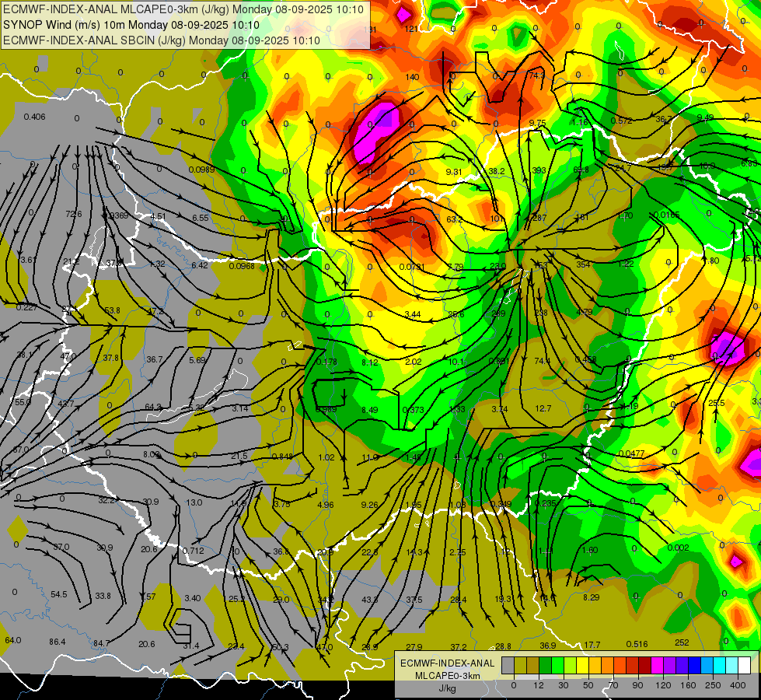Select the yellow swatch in the MLCAPE legend
Screen dimensions: 761x700
[583, 665]
